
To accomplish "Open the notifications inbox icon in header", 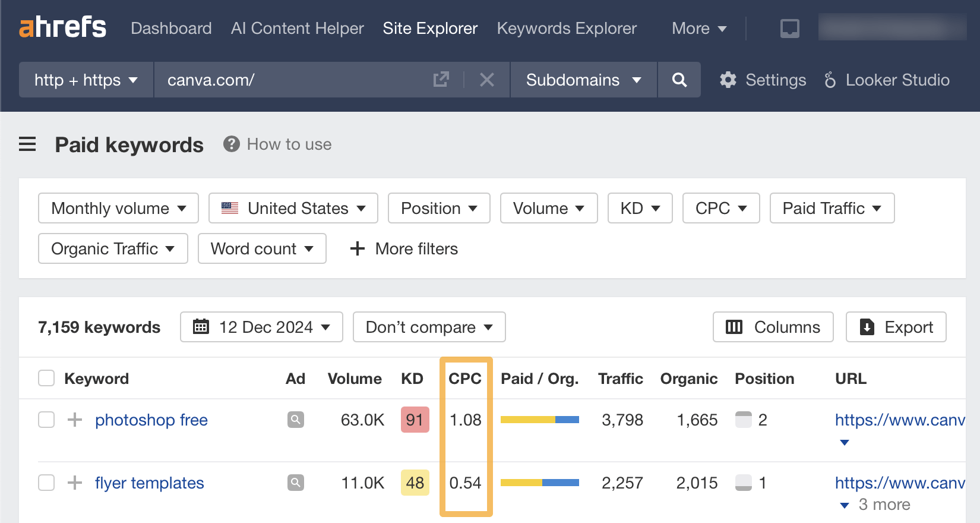I will pos(789,28).
